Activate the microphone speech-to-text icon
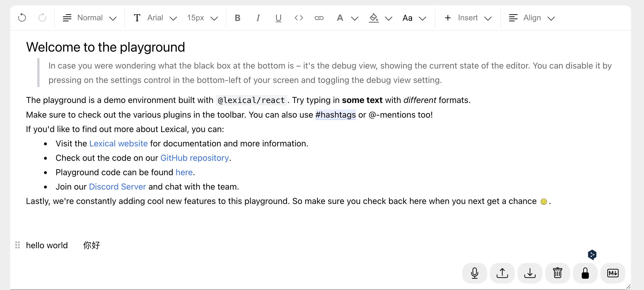The image size is (644, 290). [x=474, y=273]
